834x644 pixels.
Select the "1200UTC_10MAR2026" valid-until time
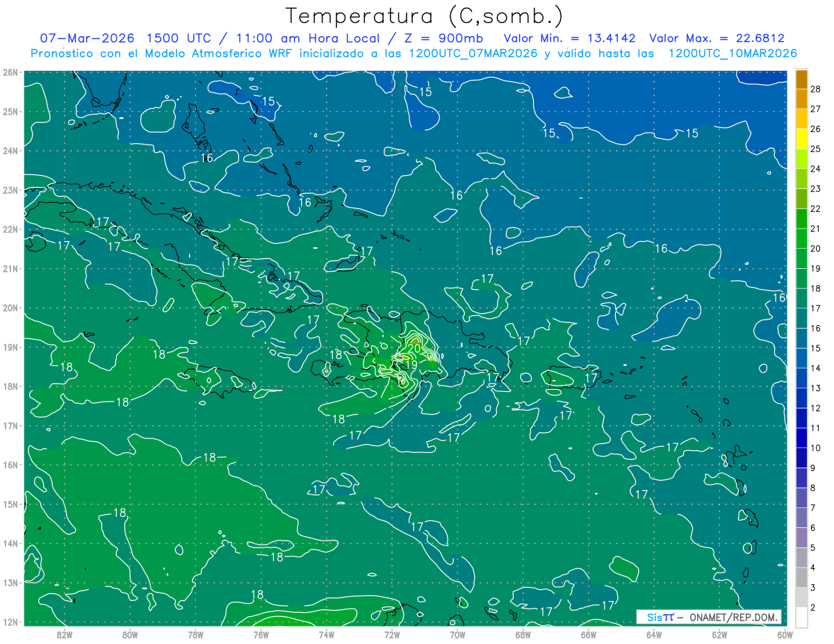(x=733, y=53)
